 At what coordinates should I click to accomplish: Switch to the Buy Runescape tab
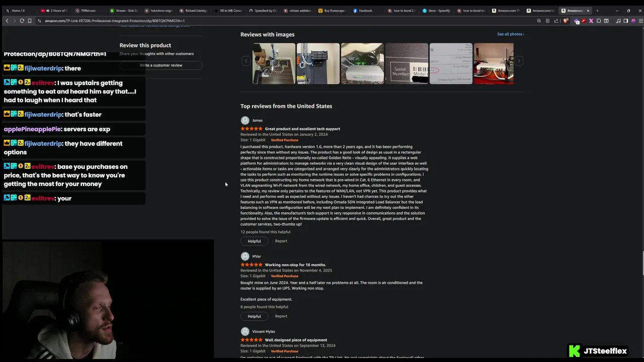(332, 11)
